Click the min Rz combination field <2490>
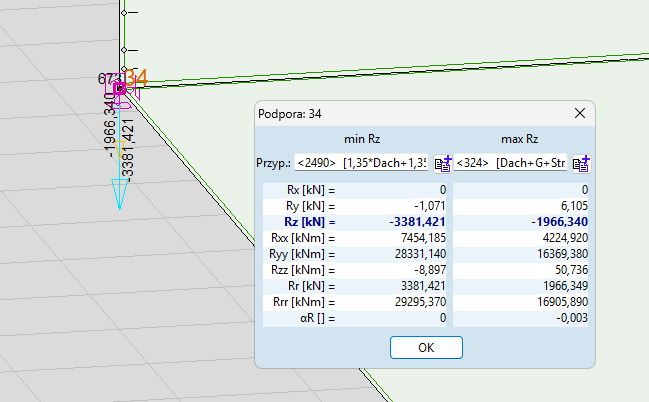Screen dimensions: 649x402 point(361,163)
